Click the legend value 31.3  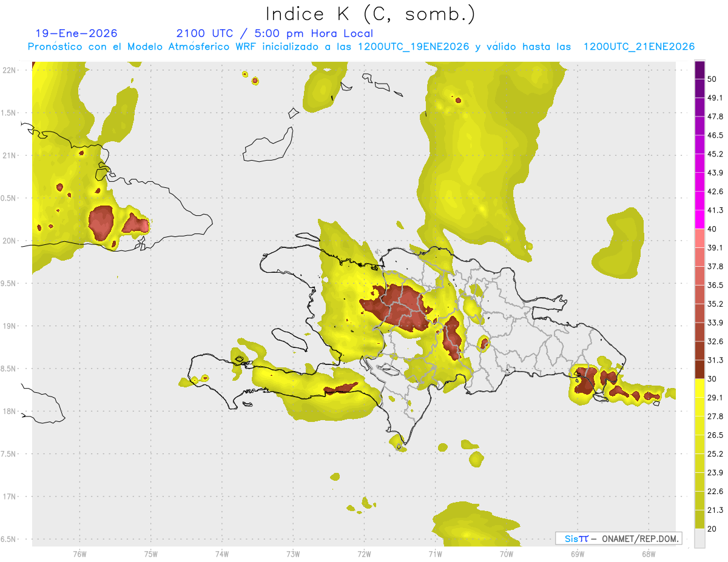pyautogui.click(x=715, y=360)
